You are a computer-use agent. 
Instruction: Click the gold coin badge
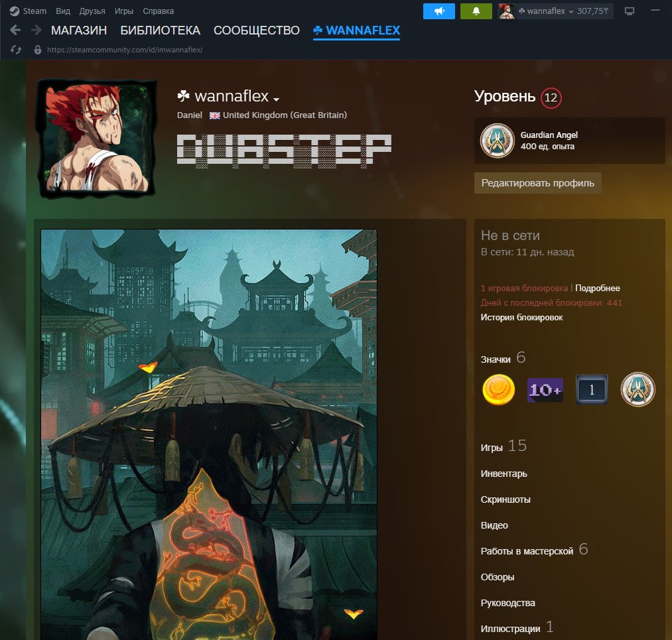(498, 389)
